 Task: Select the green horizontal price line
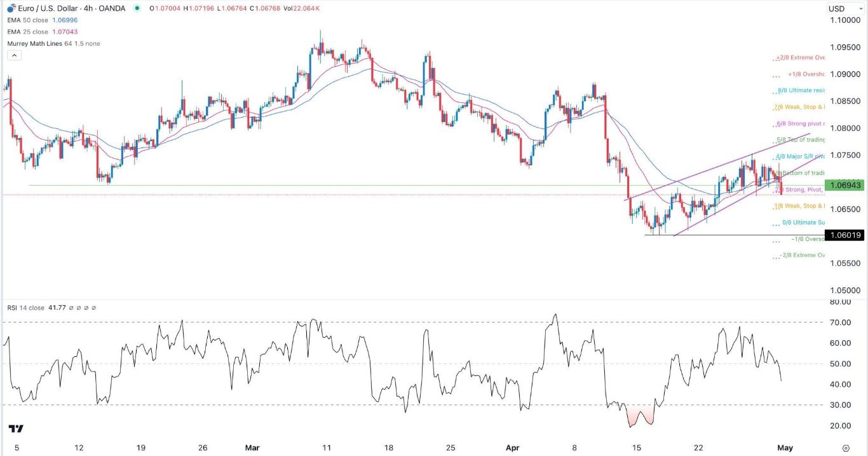coord(426,186)
